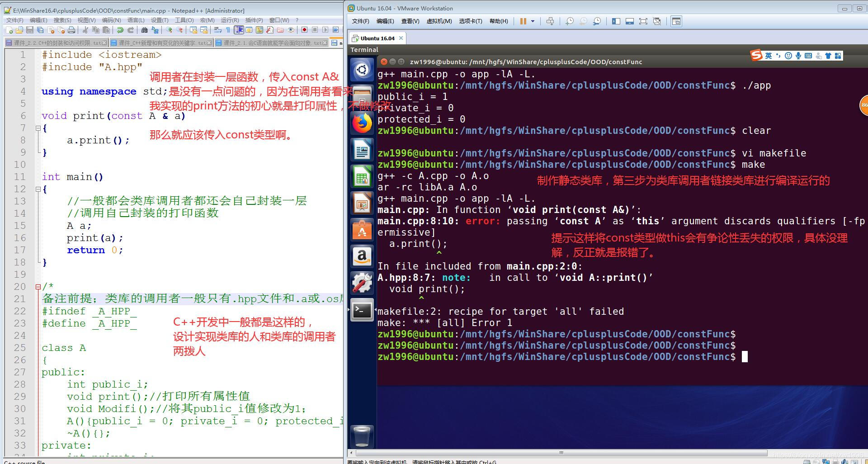Open Ubuntu dash search in launcher
Image resolution: width=868 pixels, height=464 pixels.
point(362,70)
